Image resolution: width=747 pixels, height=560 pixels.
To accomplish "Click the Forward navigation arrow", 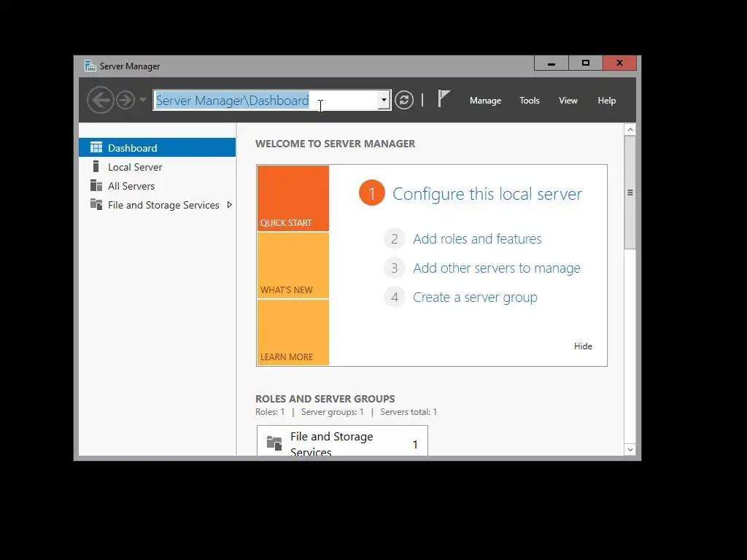I will (125, 100).
